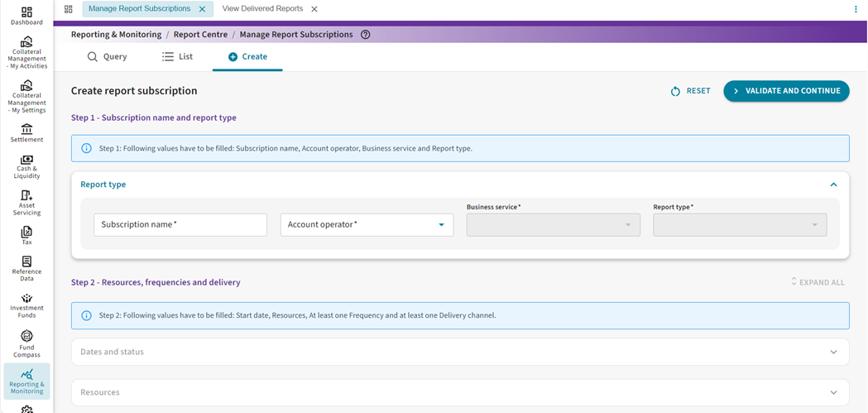Collapse the Report type panel
868x413 pixels.
pyautogui.click(x=833, y=185)
